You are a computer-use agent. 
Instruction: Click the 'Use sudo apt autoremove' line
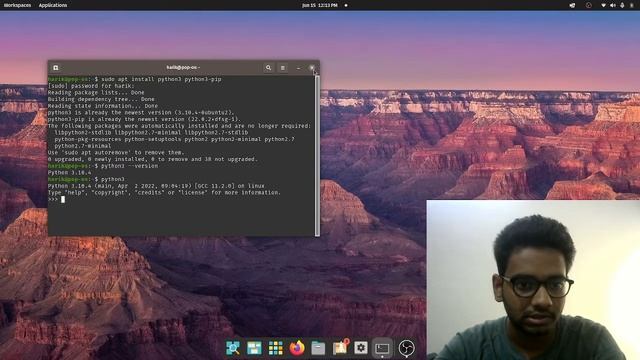pyautogui.click(x=116, y=153)
